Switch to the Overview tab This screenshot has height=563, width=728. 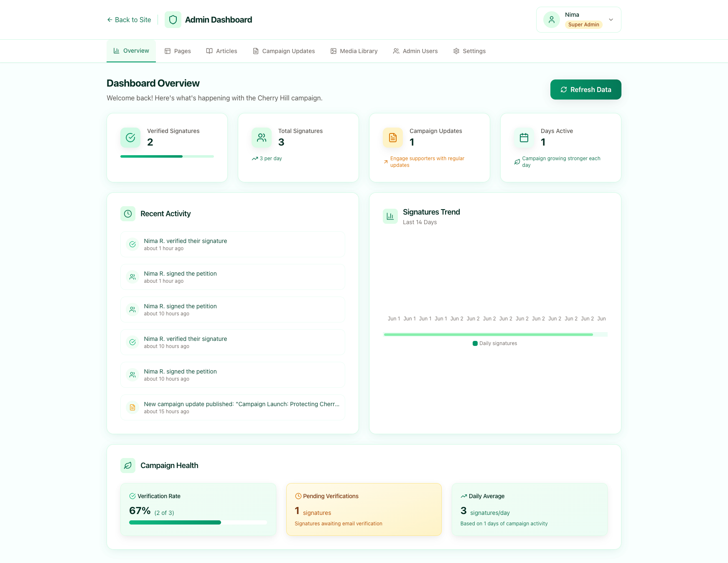131,51
